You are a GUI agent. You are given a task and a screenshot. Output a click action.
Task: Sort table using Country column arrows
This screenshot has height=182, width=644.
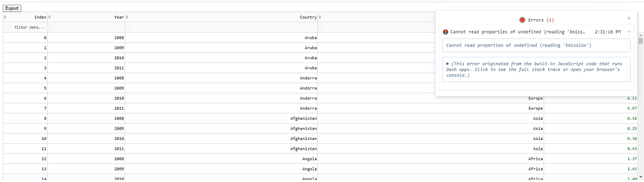pyautogui.click(x=127, y=17)
